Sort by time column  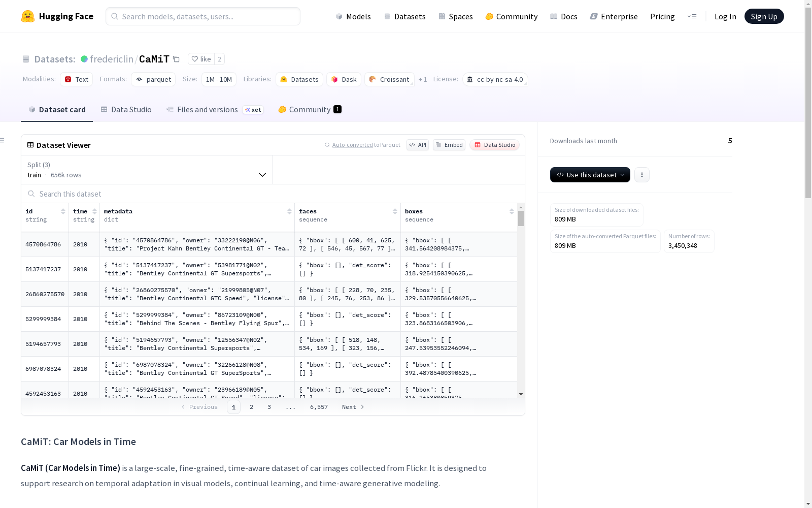(x=94, y=211)
